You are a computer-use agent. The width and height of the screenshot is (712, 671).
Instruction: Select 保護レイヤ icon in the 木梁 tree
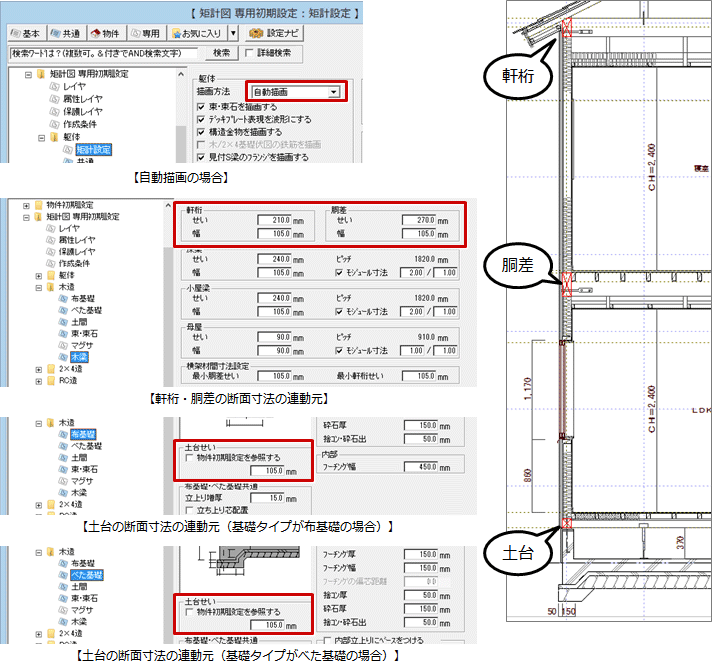51,252
